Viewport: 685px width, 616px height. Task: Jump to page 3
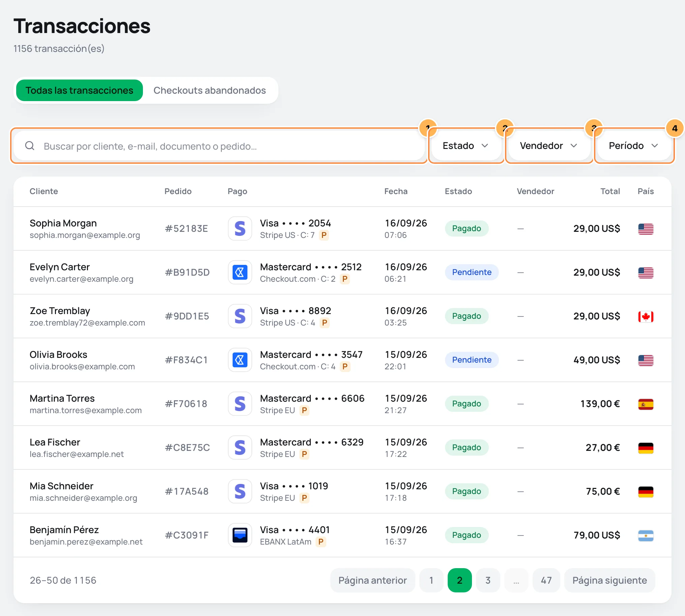[x=488, y=580]
